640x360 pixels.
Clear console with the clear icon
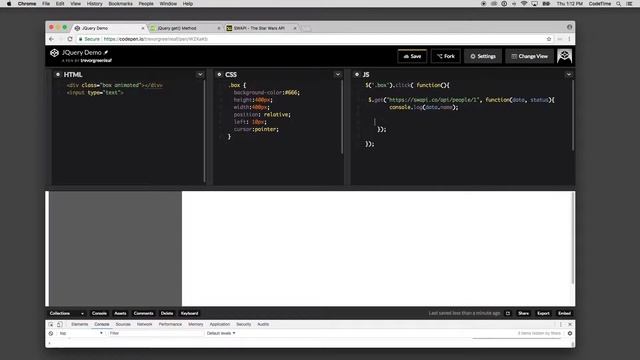tap(51, 333)
